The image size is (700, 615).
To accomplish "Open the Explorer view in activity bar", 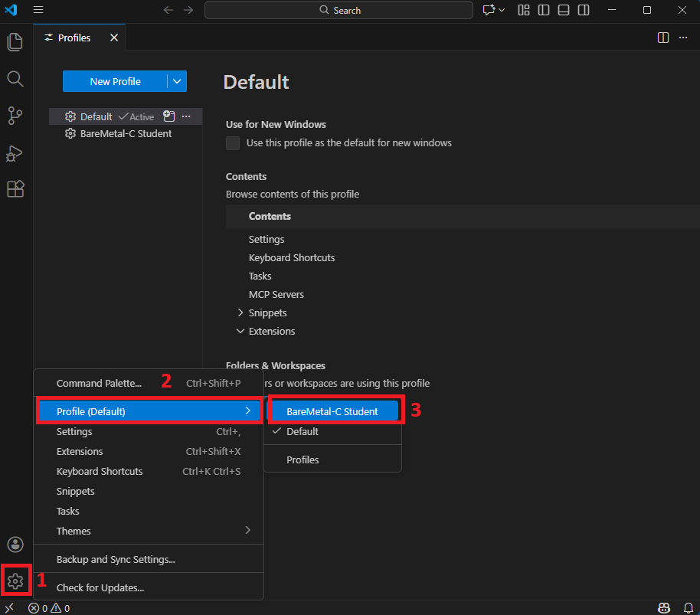I will coord(15,41).
